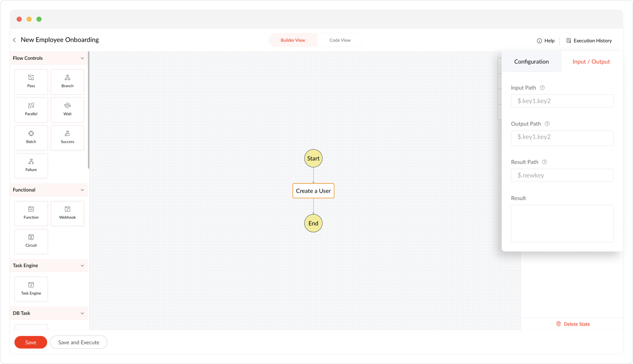Click the Input Path help icon
The image size is (633, 364).
coord(542,88)
